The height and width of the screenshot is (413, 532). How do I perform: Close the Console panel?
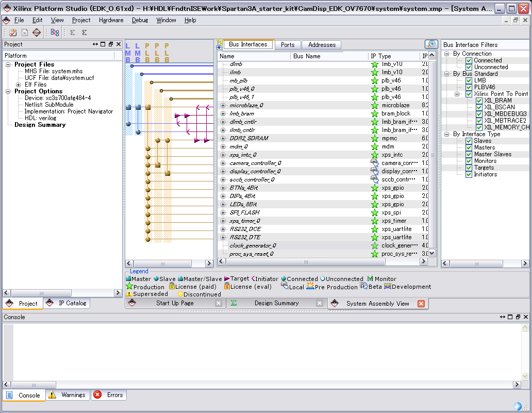tap(525, 317)
